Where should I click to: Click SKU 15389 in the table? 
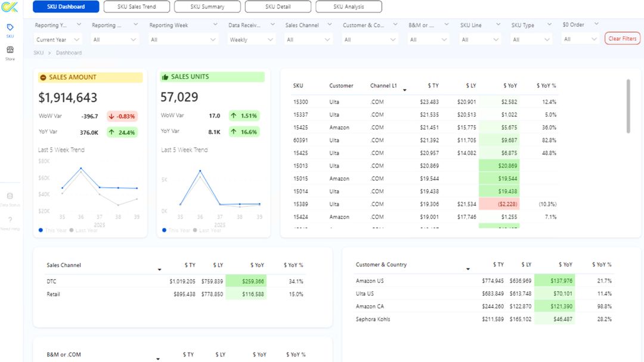[x=301, y=204]
